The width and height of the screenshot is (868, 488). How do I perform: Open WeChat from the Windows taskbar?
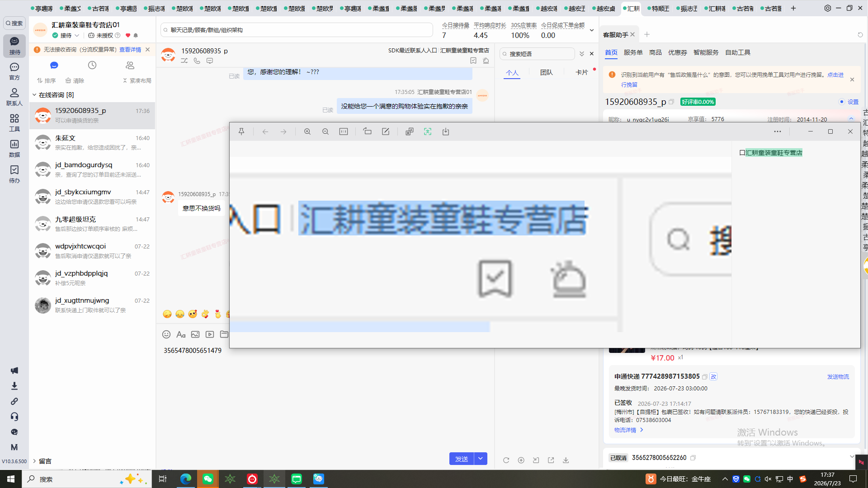(x=208, y=479)
